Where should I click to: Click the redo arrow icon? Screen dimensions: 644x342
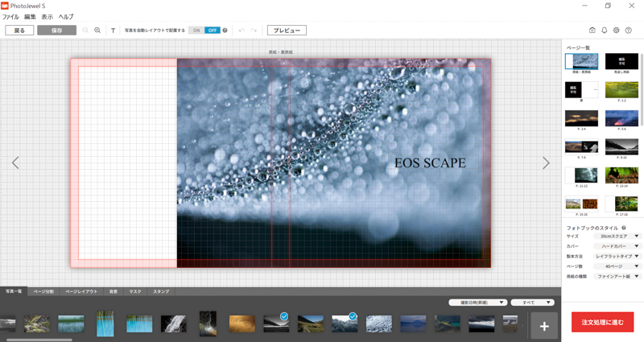pos(254,31)
